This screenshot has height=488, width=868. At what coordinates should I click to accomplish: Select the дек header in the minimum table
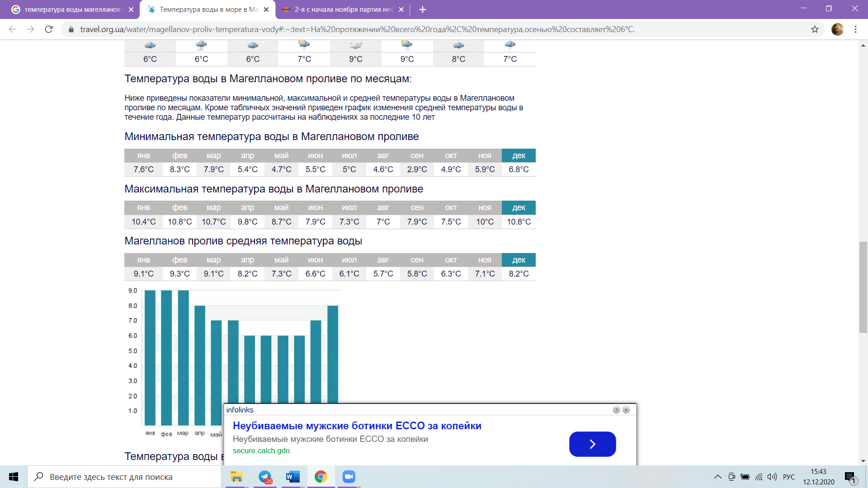point(519,155)
